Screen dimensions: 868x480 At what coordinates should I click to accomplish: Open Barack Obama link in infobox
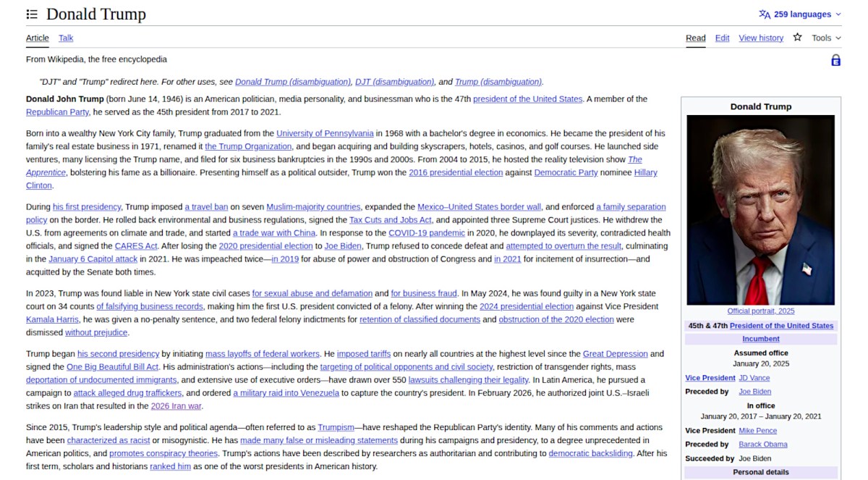tap(763, 445)
